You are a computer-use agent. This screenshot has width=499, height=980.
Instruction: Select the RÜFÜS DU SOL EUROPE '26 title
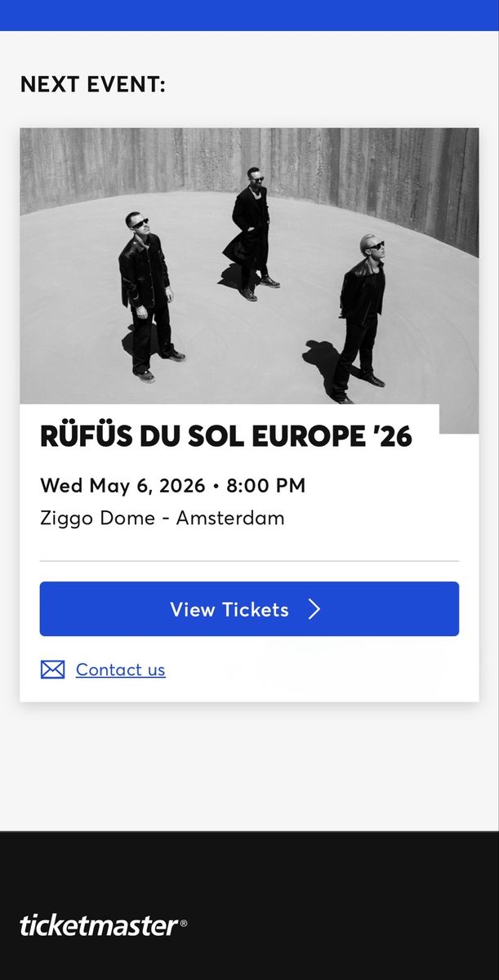click(x=226, y=438)
